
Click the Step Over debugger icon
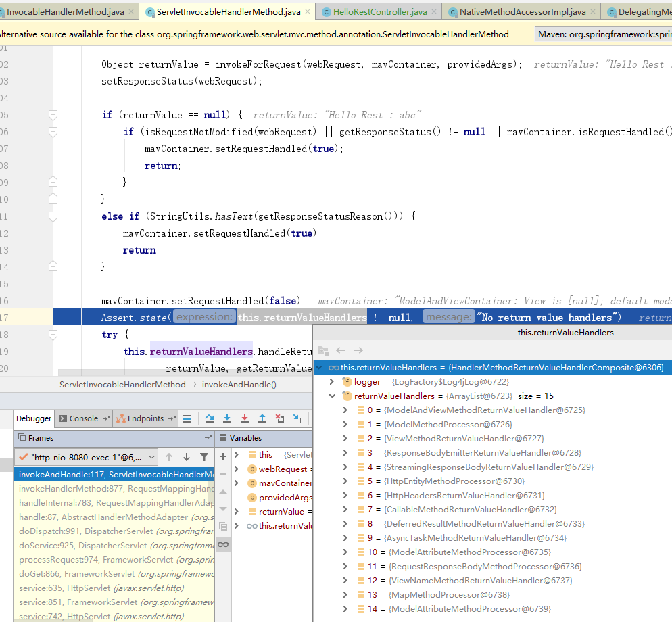(x=210, y=419)
